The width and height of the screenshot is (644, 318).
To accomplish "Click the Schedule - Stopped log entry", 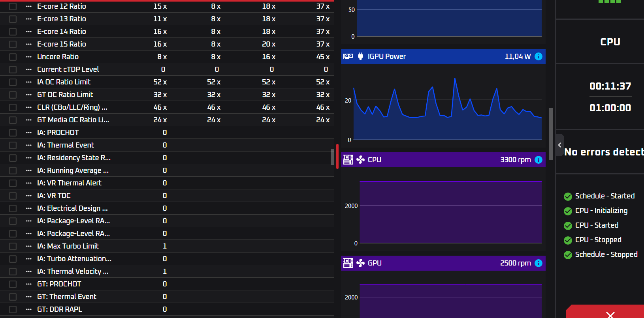I will (x=606, y=254).
